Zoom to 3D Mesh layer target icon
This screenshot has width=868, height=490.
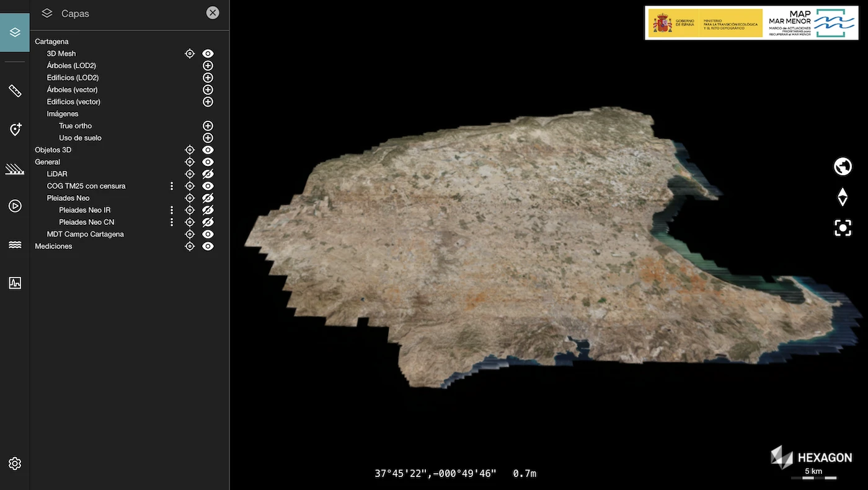pyautogui.click(x=190, y=54)
